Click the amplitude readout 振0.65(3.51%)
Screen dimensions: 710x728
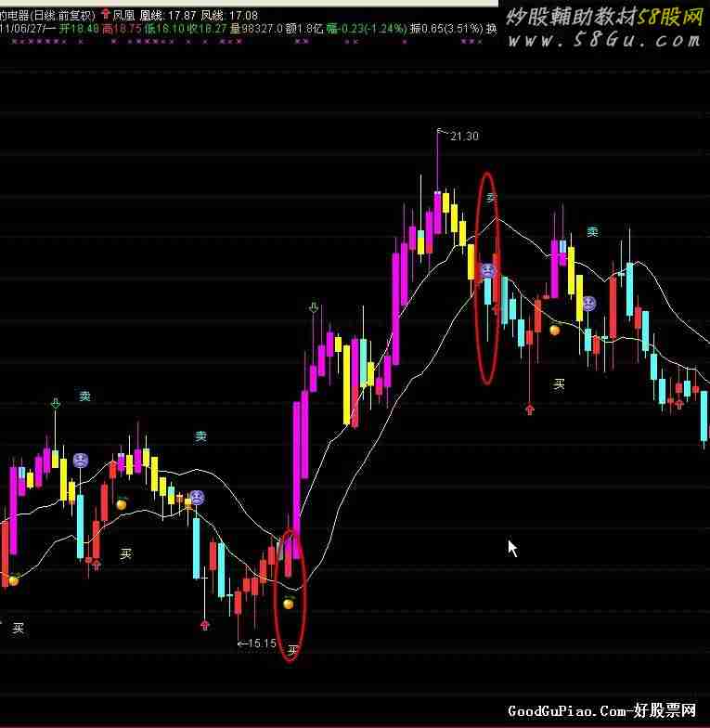click(x=445, y=29)
